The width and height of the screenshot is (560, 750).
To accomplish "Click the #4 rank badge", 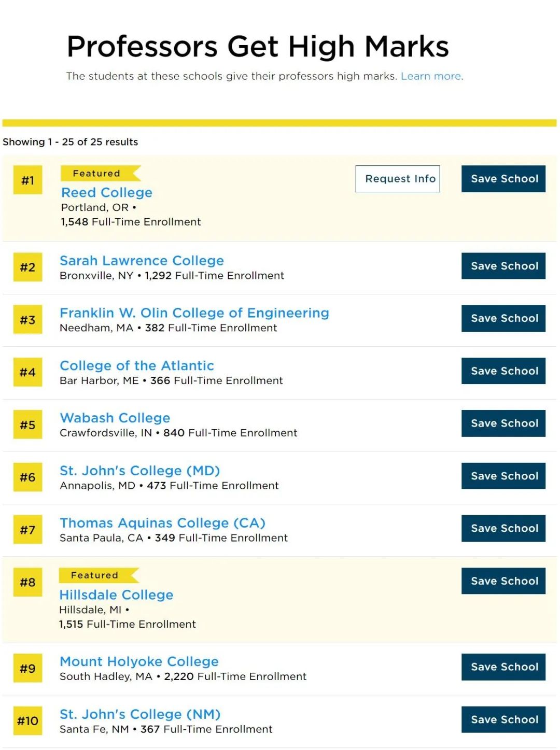I will pos(27,372).
